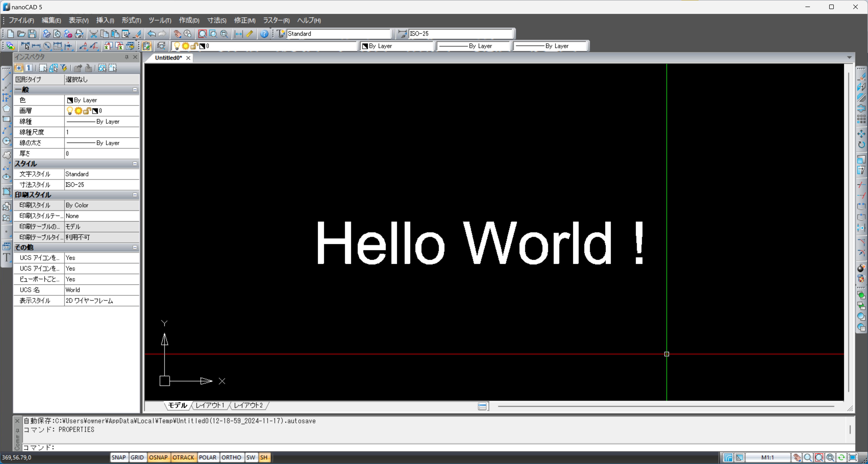Collapse the その他 section in Inspector
Image resolution: width=868 pixels, height=464 pixels.
[x=135, y=247]
